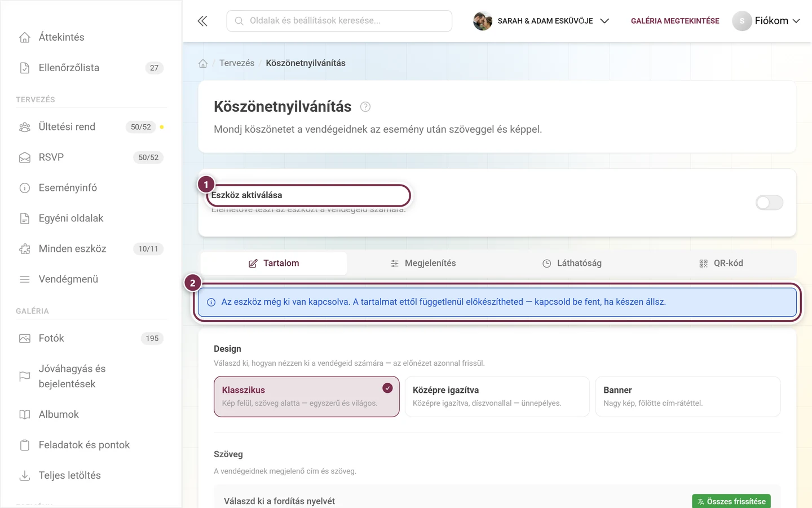Screen dimensions: 812x508
Task: Click the RSVP envelope icon
Action: click(x=25, y=157)
